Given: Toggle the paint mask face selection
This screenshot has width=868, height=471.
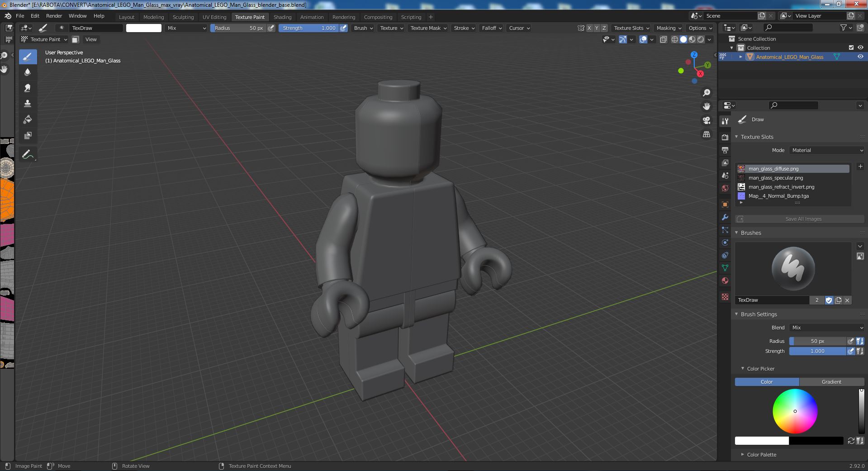Looking at the screenshot, I should [x=76, y=39].
